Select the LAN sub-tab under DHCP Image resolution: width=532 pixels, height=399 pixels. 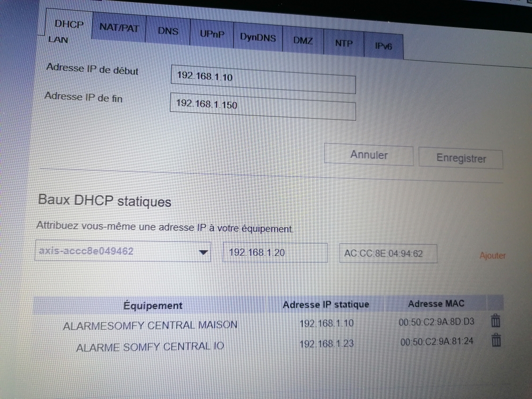(57, 39)
